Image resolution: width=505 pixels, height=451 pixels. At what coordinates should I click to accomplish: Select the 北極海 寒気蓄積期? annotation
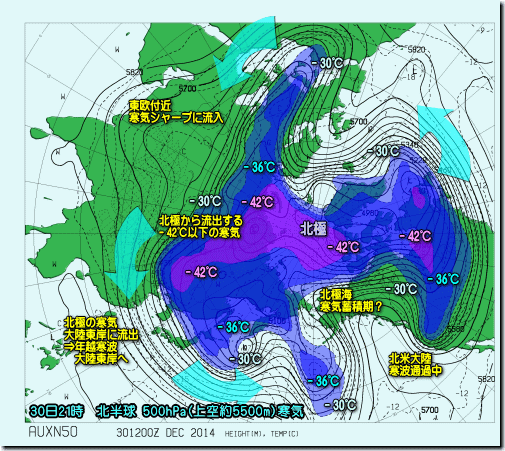coord(350,300)
